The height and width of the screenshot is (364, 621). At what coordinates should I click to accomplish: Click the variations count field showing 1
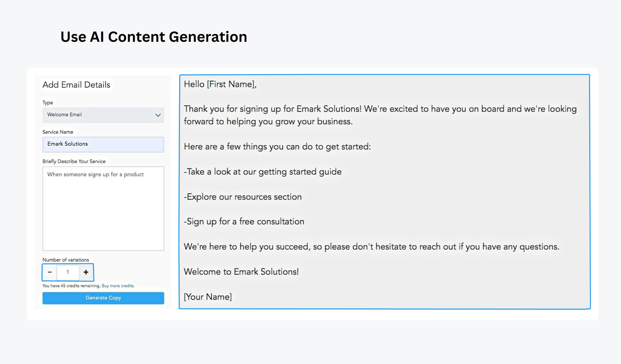[x=68, y=272]
